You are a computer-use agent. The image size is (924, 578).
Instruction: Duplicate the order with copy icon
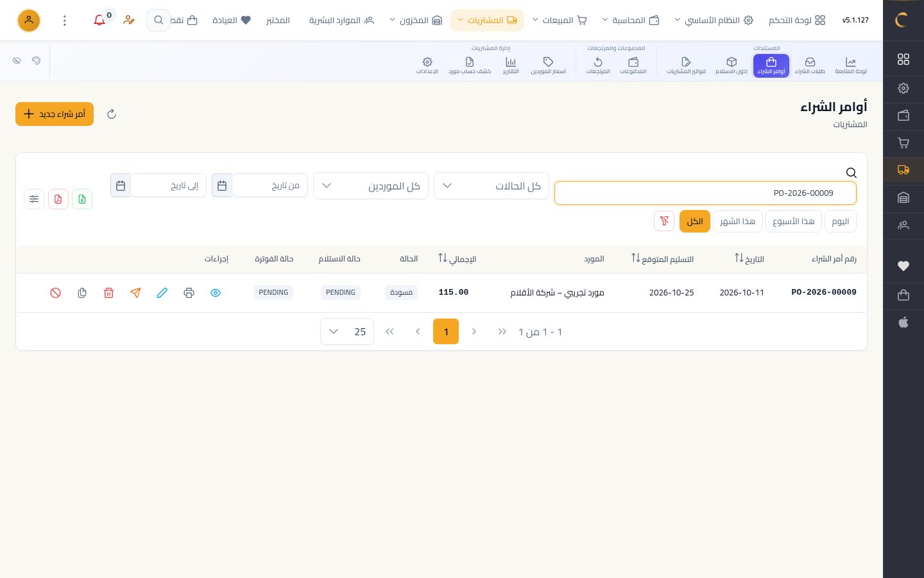pyautogui.click(x=82, y=293)
